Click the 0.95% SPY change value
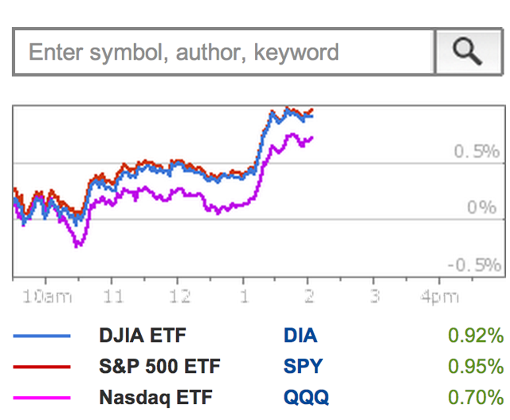 (x=476, y=366)
